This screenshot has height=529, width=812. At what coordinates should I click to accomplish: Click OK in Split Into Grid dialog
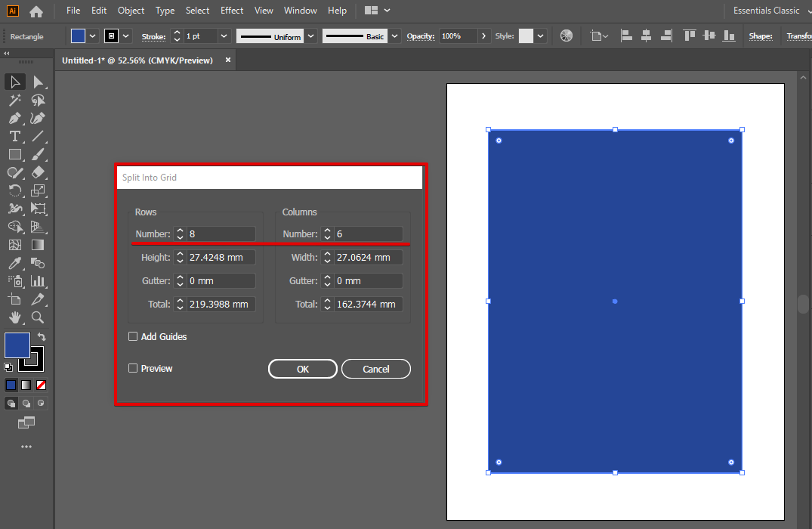click(302, 369)
